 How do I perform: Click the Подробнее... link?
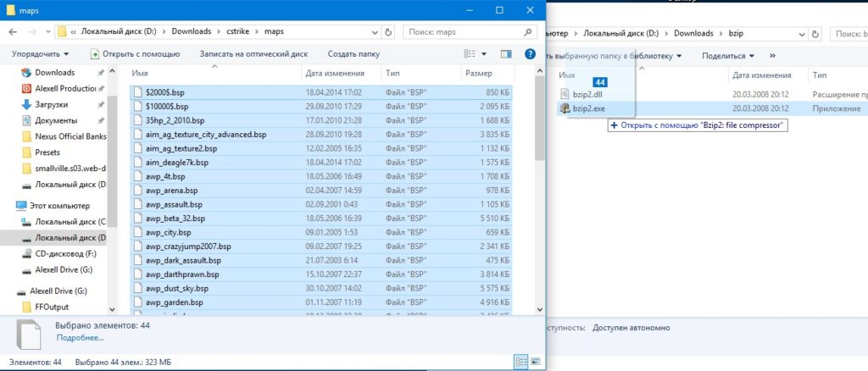click(80, 337)
